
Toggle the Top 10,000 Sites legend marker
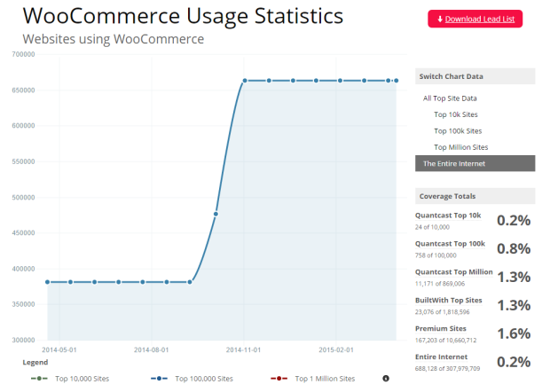39,379
